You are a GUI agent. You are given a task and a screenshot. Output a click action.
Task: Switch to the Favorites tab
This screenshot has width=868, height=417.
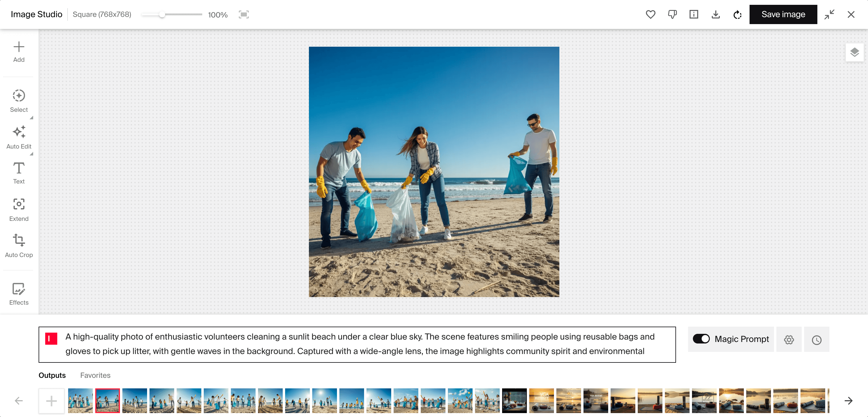[x=95, y=375]
